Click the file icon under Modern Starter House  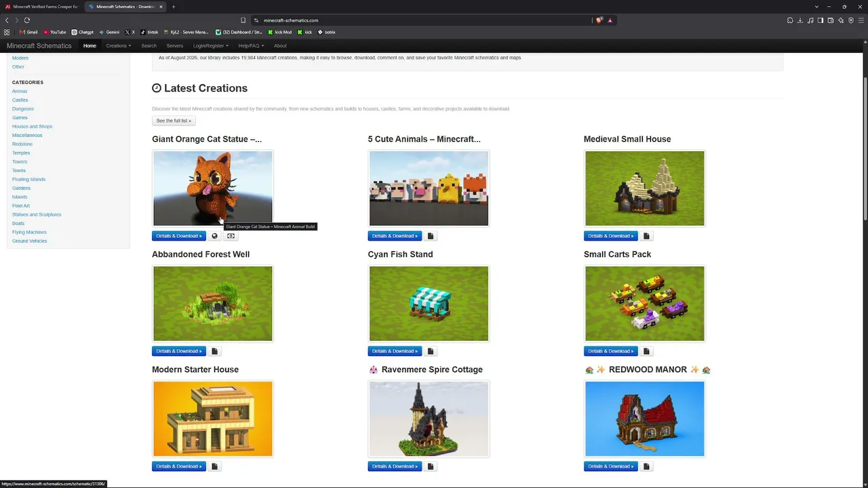[x=214, y=466]
